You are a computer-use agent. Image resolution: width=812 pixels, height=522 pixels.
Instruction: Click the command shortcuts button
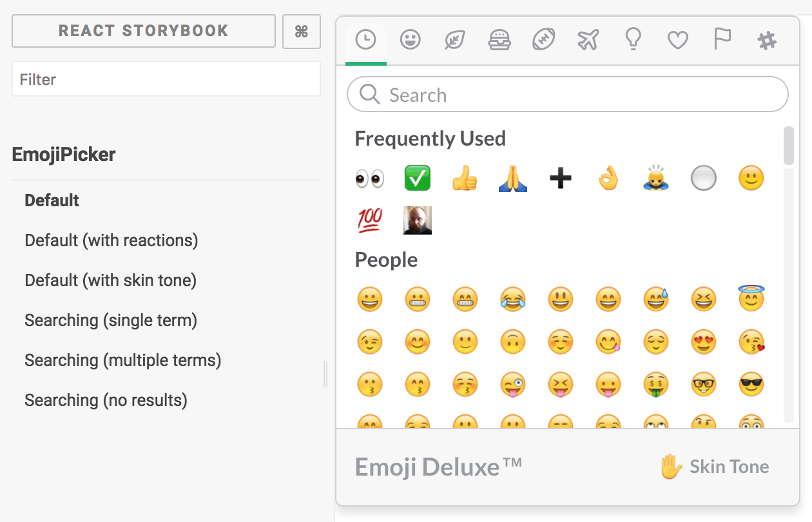[301, 31]
